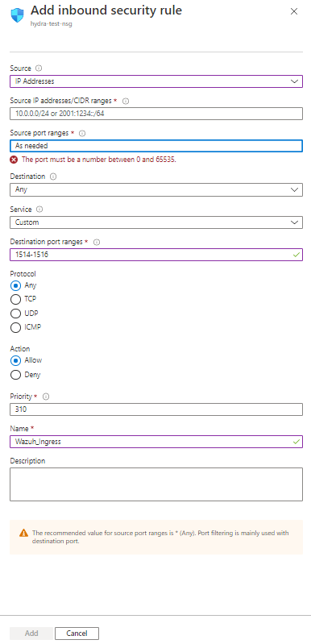Expand the Destination dropdown set to Any
The height and width of the screenshot is (644, 311).
pos(156,189)
